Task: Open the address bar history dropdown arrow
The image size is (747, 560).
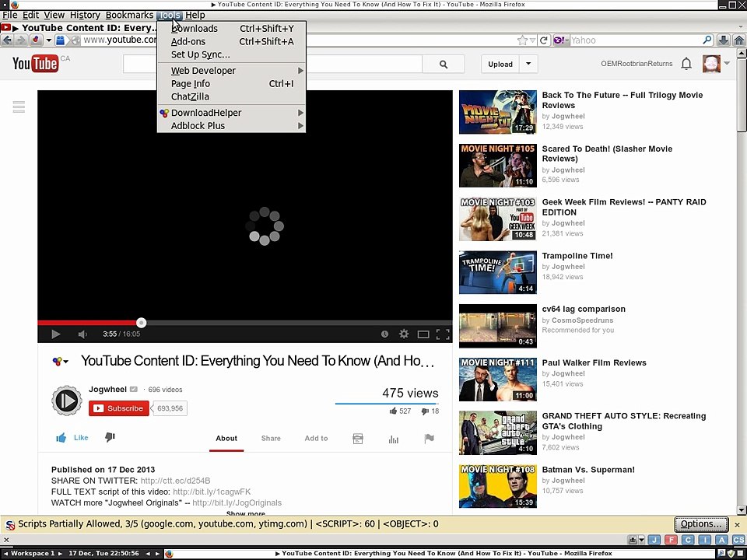Action: (532, 40)
